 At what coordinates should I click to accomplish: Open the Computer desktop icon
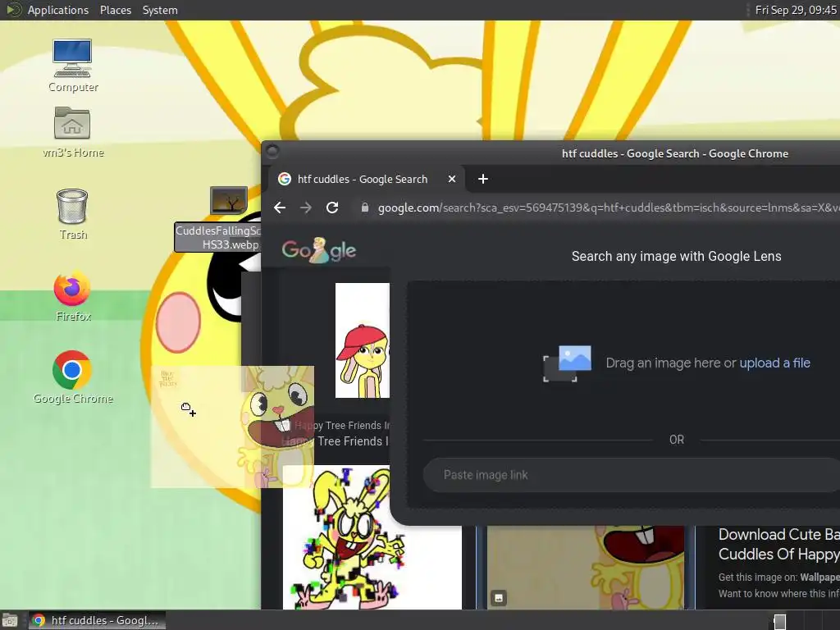click(72, 65)
